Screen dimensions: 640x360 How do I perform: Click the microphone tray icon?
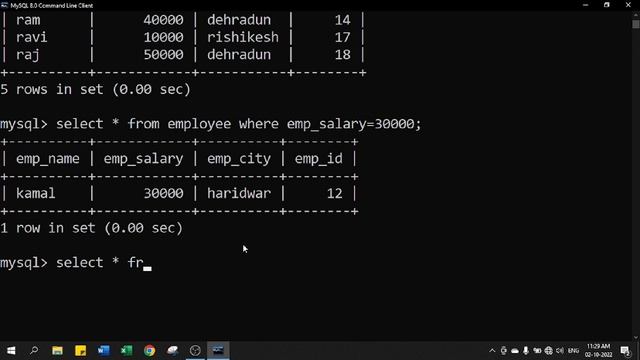pyautogui.click(x=526, y=351)
